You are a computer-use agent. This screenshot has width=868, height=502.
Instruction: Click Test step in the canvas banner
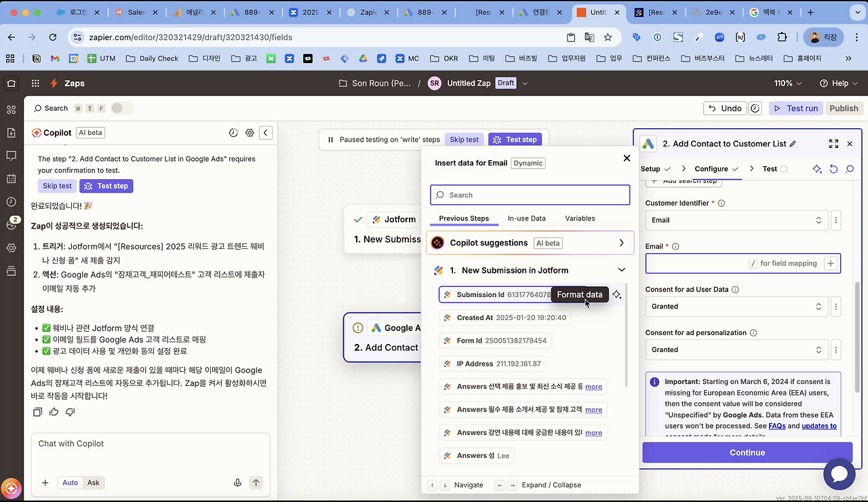[x=515, y=140]
